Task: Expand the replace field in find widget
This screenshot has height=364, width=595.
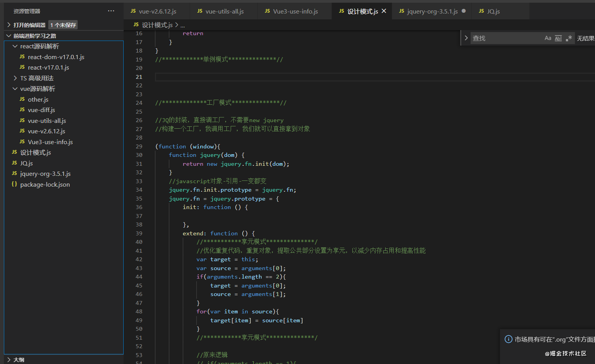Action: [466, 38]
